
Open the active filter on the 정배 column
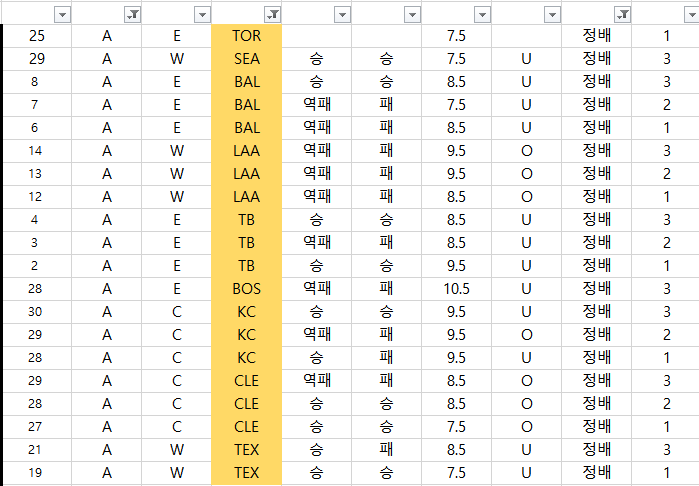(x=622, y=14)
